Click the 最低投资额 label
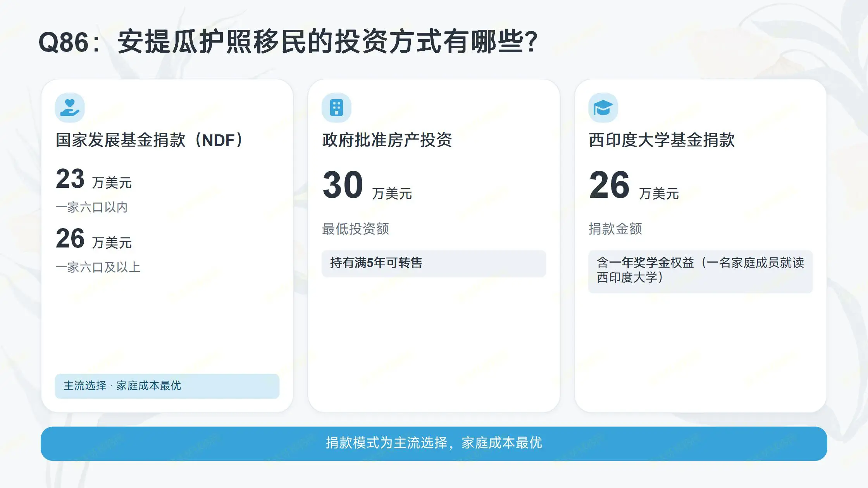 click(355, 229)
